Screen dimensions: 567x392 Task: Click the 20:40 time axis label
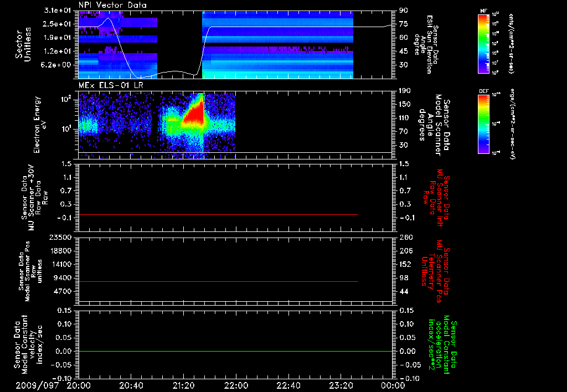coord(131,385)
